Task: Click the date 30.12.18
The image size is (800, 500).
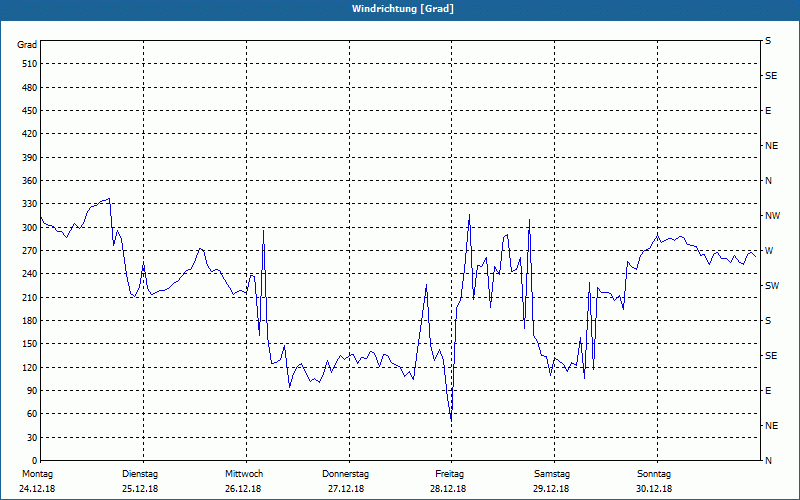Action: 654,489
